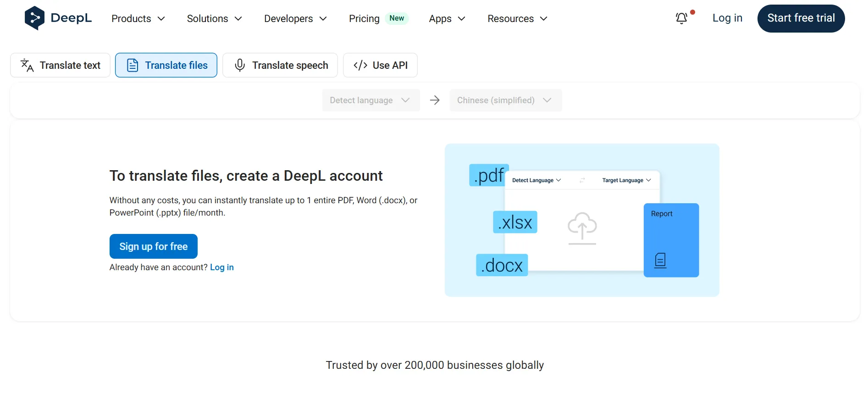Image resolution: width=868 pixels, height=400 pixels.
Task: Open the Chinese (simplified) target dropdown
Action: pos(506,100)
